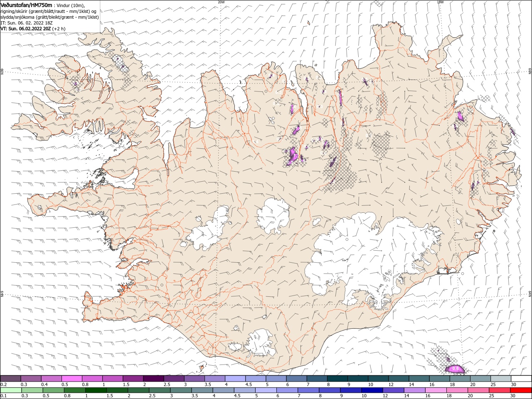The image size is (532, 399).
Task: Click the "rigning/skúrir" rain legend description line
Action: [x=49, y=11]
